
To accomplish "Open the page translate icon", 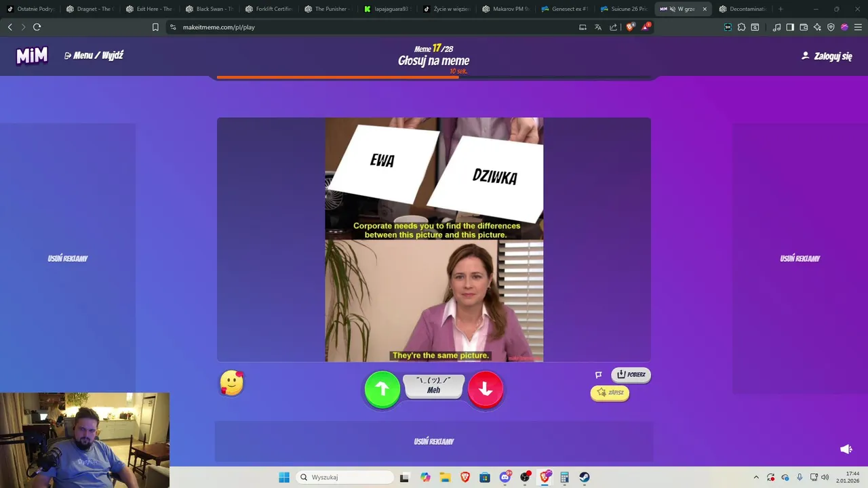I will coord(598,27).
